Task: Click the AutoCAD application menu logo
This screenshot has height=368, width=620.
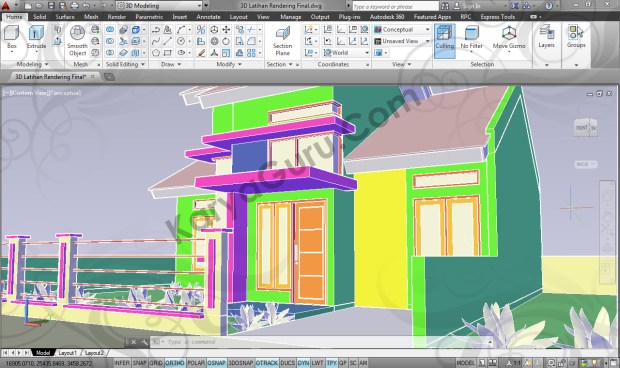Action: (x=6, y=6)
